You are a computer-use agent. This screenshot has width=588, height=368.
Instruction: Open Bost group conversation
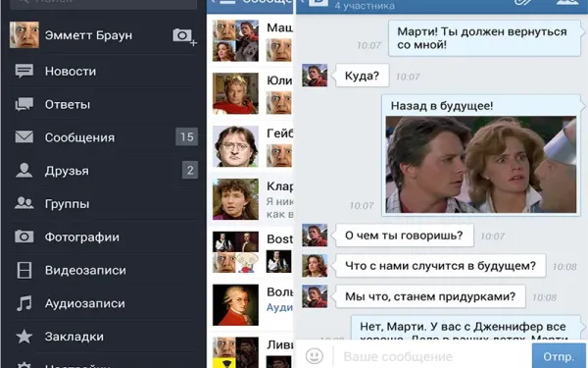(250, 252)
